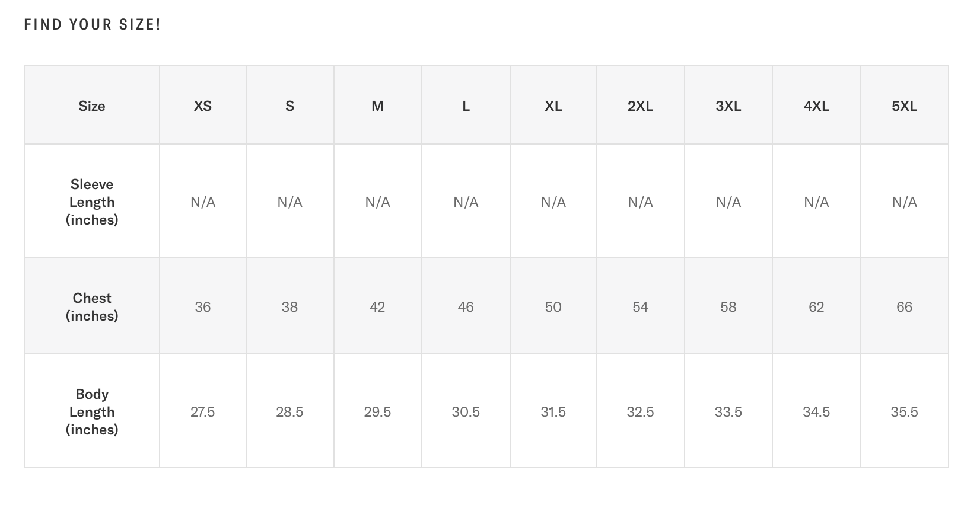980x505 pixels.
Task: Click the XS size column header
Action: [203, 106]
